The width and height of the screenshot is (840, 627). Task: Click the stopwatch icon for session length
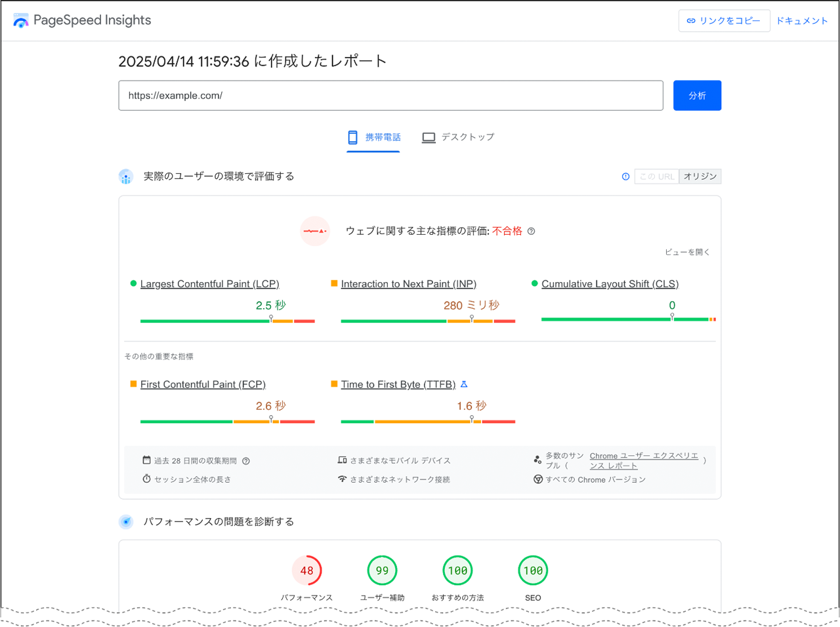pos(146,479)
